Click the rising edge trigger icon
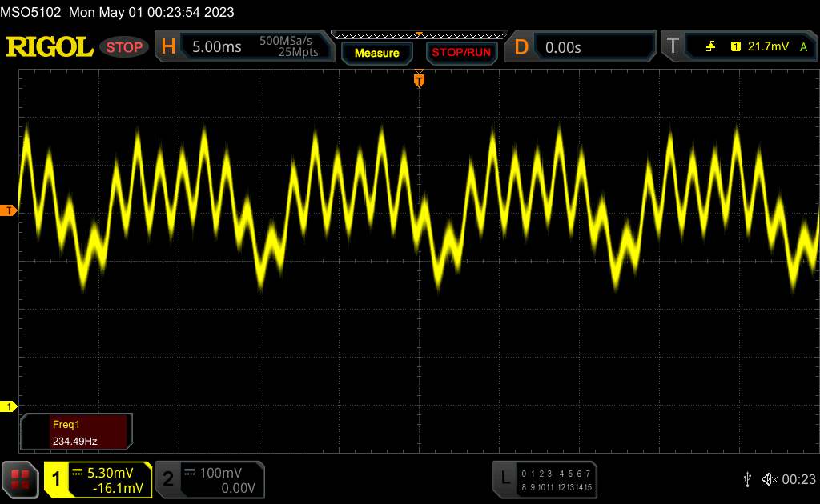 click(710, 47)
